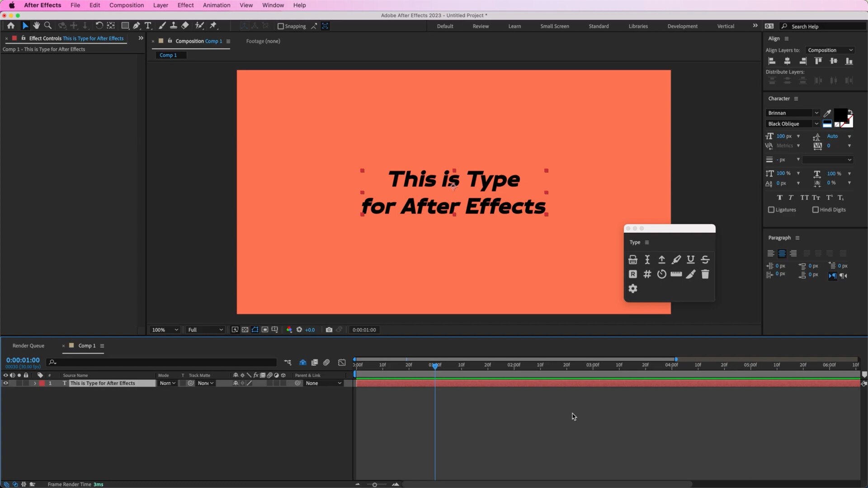The height and width of the screenshot is (488, 868).
Task: Align layers to left edge
Action: [772, 61]
